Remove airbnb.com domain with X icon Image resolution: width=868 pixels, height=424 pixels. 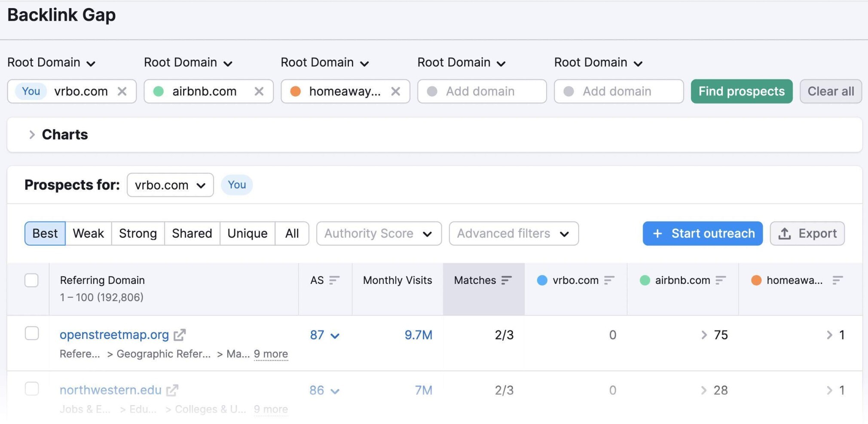tap(259, 91)
